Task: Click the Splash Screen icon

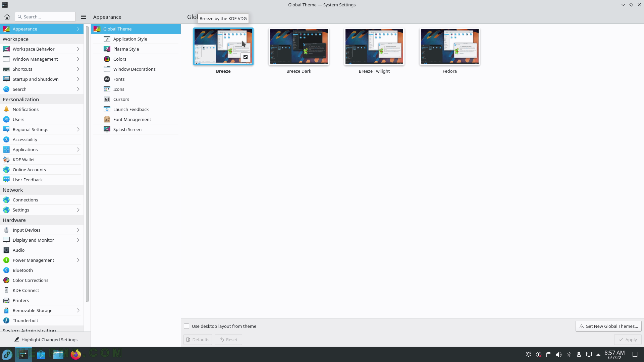Action: click(x=107, y=129)
